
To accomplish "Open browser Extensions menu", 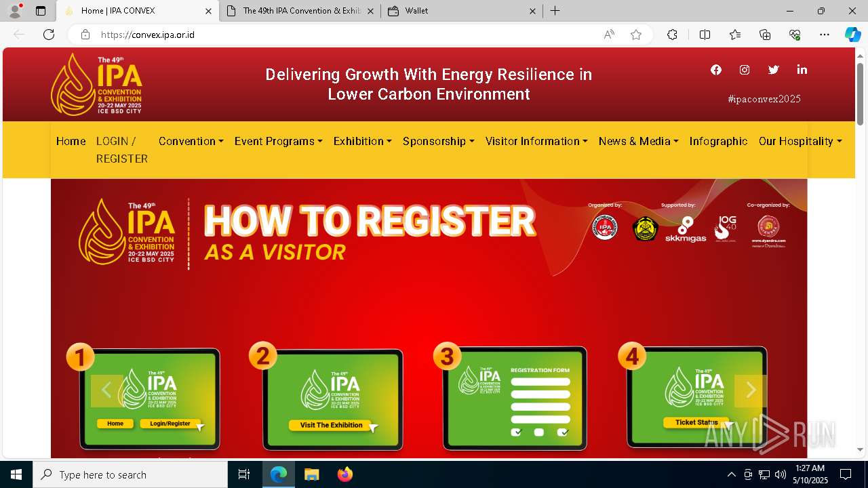I will [672, 35].
